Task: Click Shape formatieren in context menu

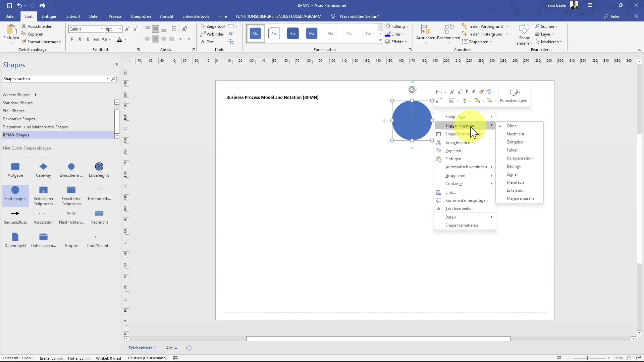Action: pyautogui.click(x=465, y=225)
